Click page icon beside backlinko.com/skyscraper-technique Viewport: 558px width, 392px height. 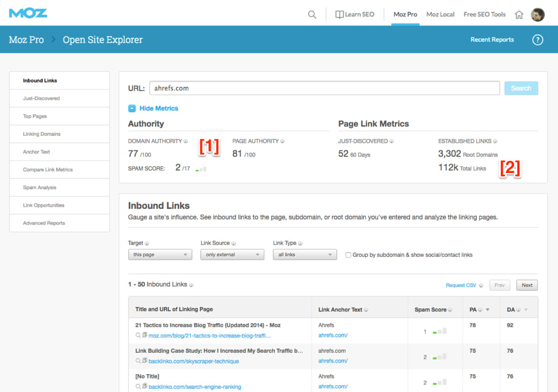click(144, 360)
